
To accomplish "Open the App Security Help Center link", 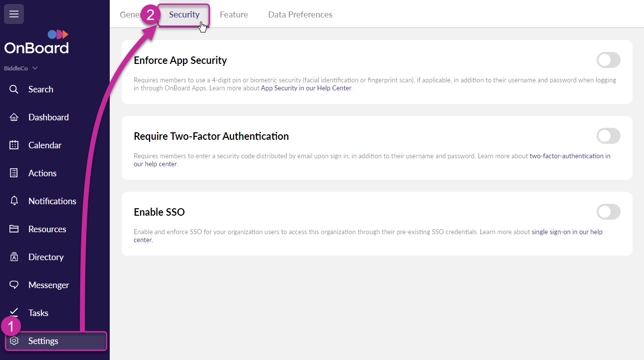I will pos(306,88).
